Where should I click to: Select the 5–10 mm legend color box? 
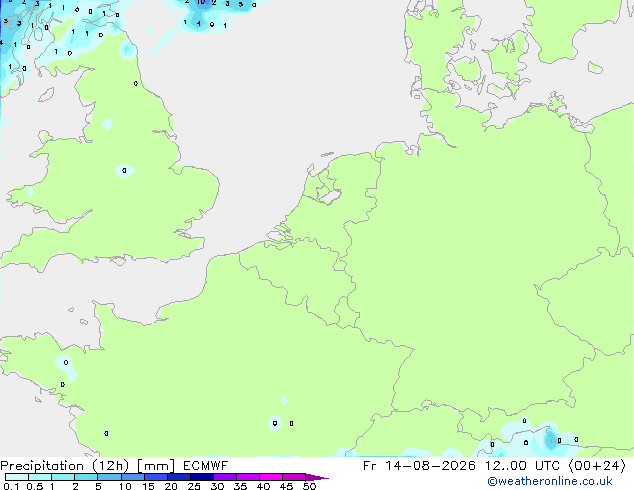pos(110,477)
